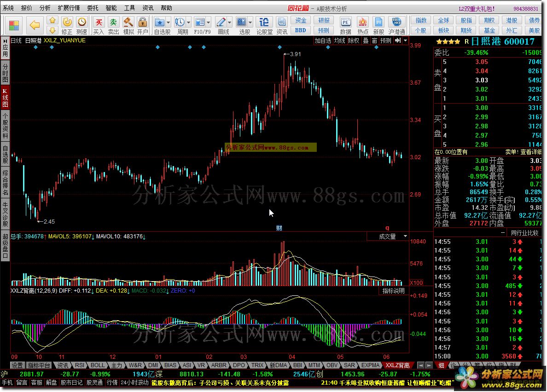Click the 修正 refresh icon
The height and width of the screenshot is (392, 547).
tap(67, 22)
